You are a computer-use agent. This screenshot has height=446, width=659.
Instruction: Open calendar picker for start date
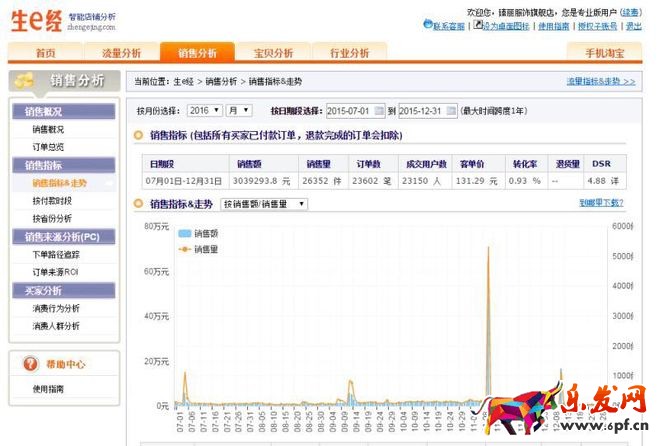(380, 110)
